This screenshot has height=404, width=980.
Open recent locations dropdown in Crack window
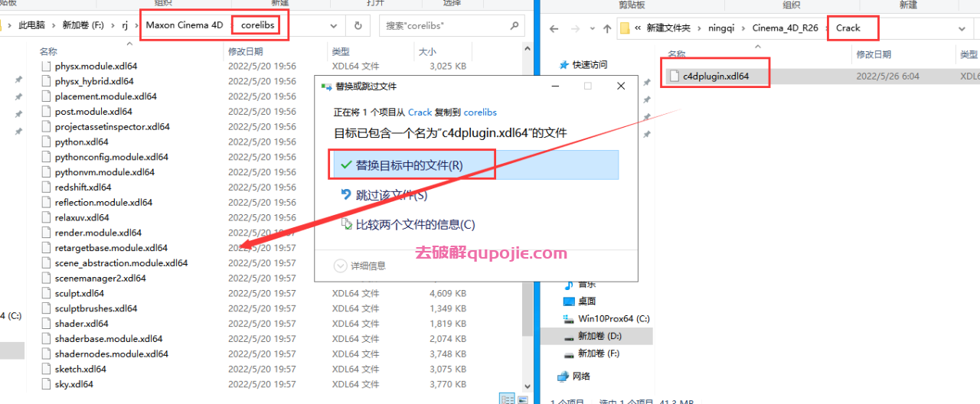(x=591, y=28)
